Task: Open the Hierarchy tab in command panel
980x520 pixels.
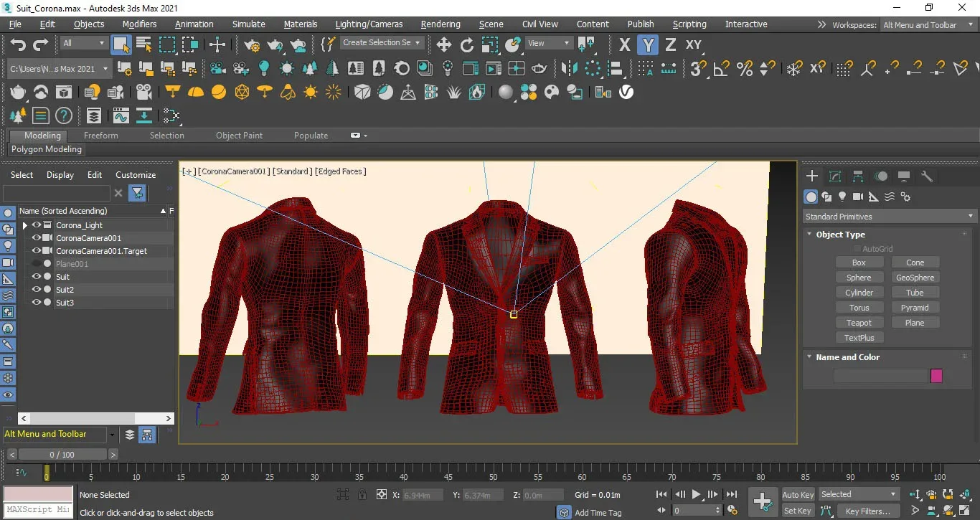Action: pyautogui.click(x=858, y=176)
